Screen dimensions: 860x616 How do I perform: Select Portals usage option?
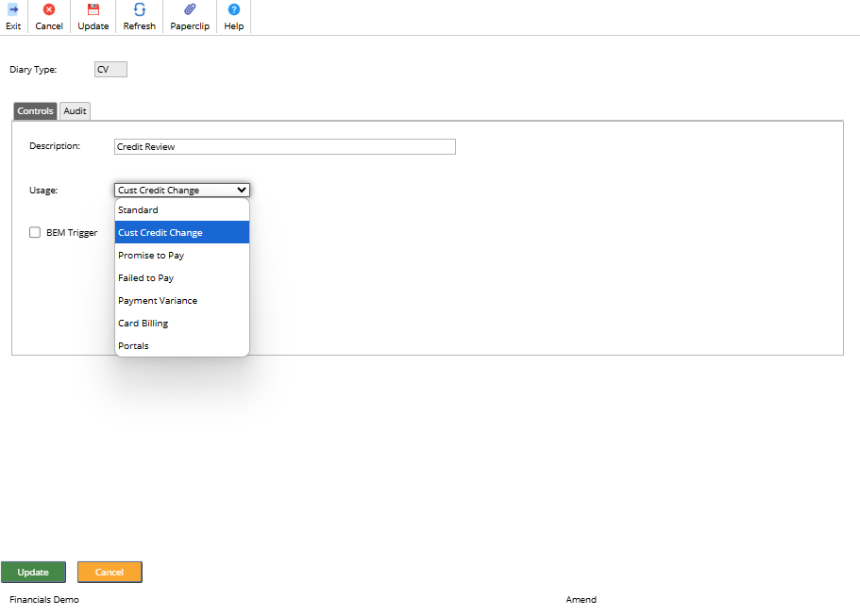pyautogui.click(x=182, y=346)
